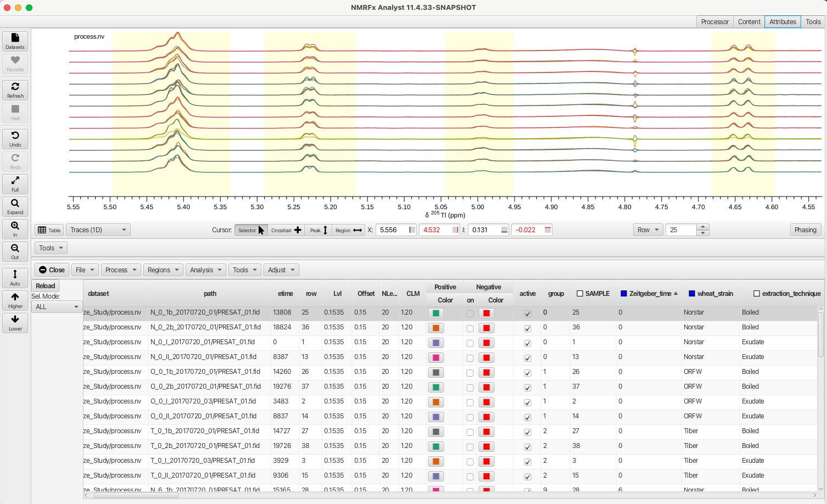Screen dimensions: 827x504
Task: Expand the Sel. Mode ALL combo box
Action: pos(57,307)
